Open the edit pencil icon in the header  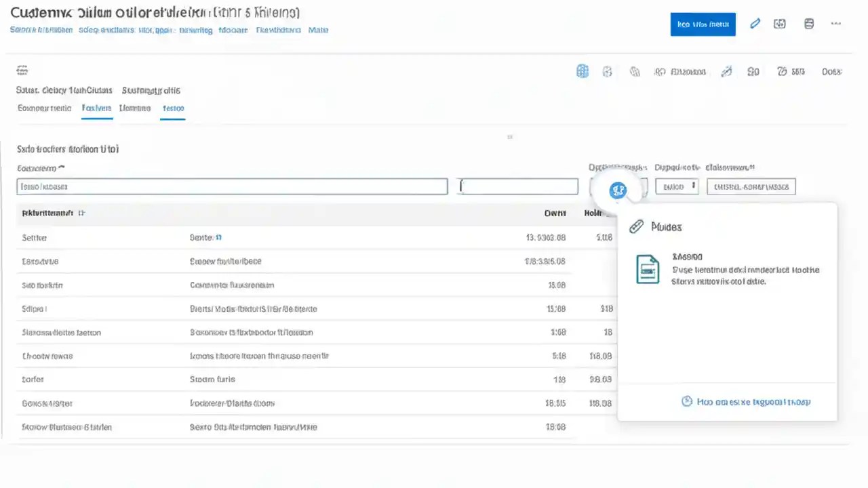[x=755, y=23]
